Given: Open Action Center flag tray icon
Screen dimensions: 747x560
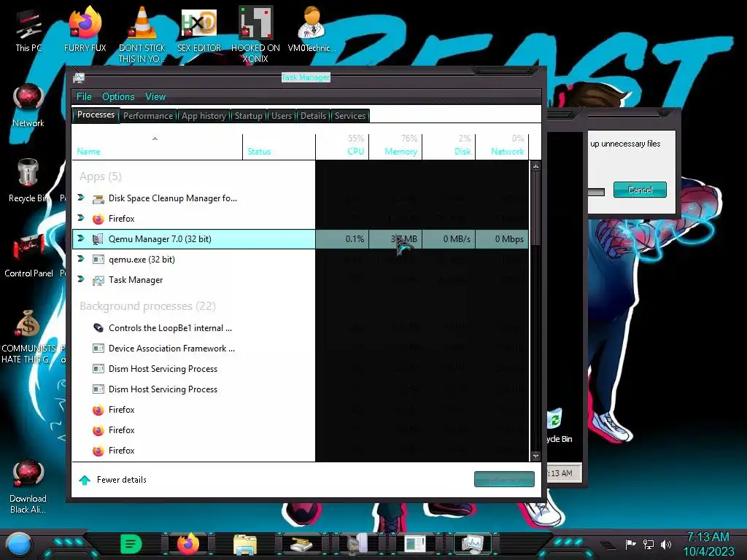Looking at the screenshot, I should pyautogui.click(x=631, y=544).
